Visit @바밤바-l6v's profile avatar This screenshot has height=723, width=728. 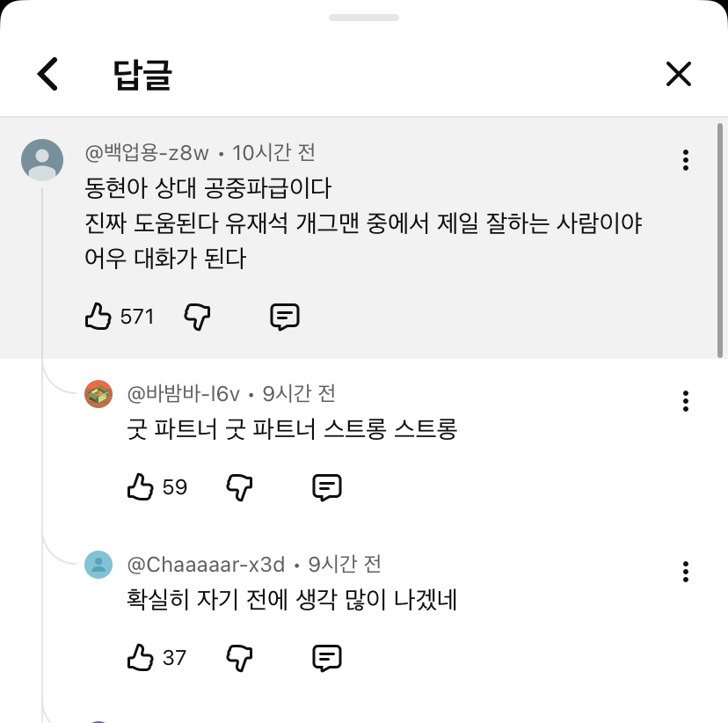point(98,394)
